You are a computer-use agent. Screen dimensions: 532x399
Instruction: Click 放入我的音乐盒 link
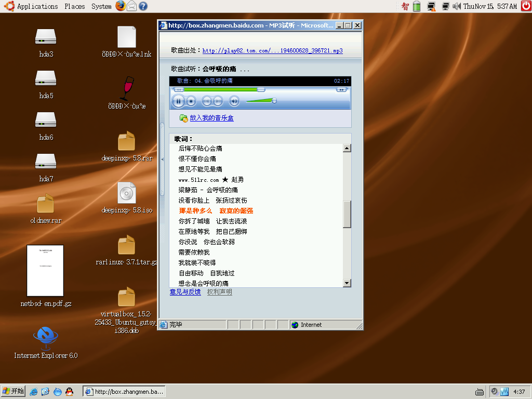[212, 118]
